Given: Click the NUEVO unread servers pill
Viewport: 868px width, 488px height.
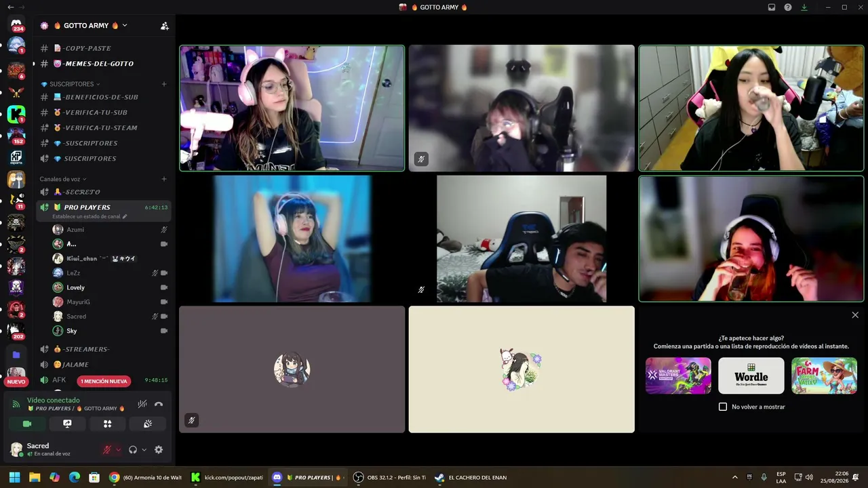Looking at the screenshot, I should click(x=16, y=382).
